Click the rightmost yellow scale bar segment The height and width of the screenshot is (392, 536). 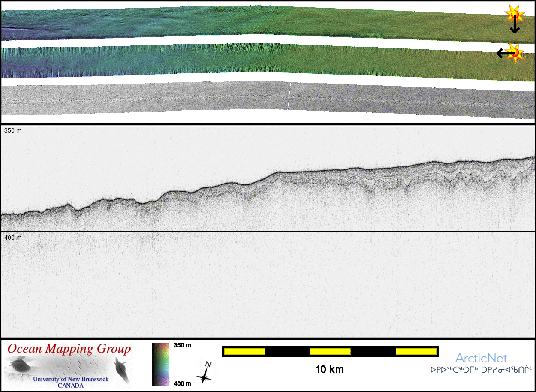pyautogui.click(x=416, y=352)
